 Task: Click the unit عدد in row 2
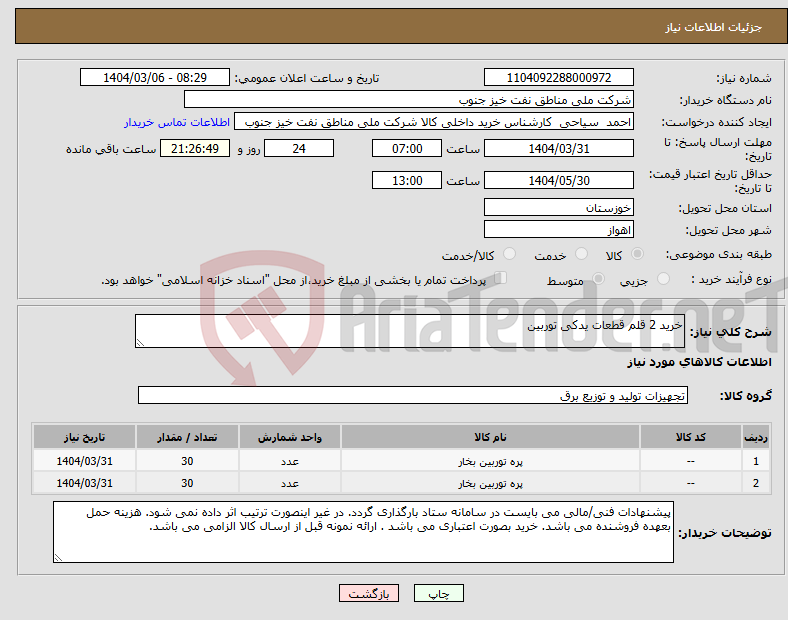[x=290, y=483]
